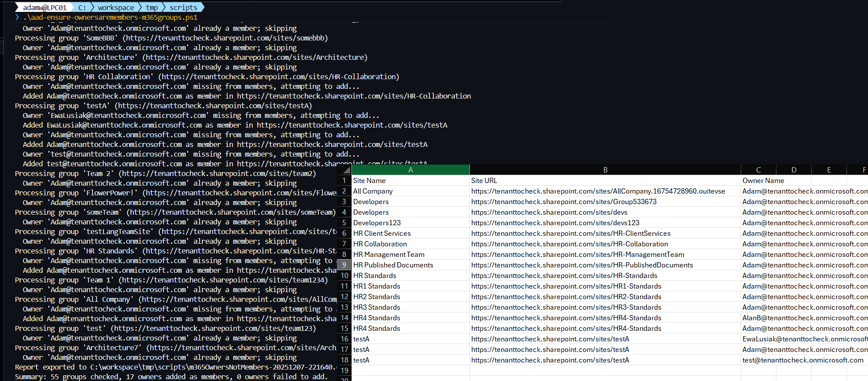Click terminal line Processing group 'someTeam'
Viewport: 868px width, 381px height.
point(175,212)
